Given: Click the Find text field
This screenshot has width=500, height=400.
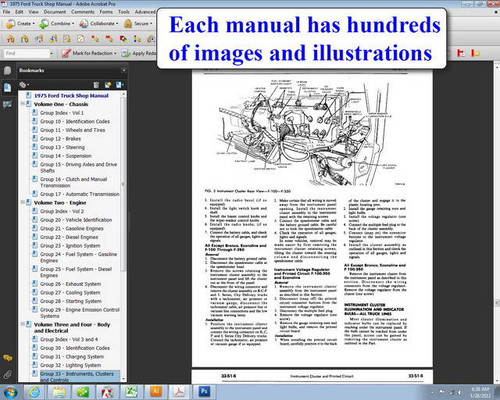Looking at the screenshot, I should pyautogui.click(x=27, y=53).
